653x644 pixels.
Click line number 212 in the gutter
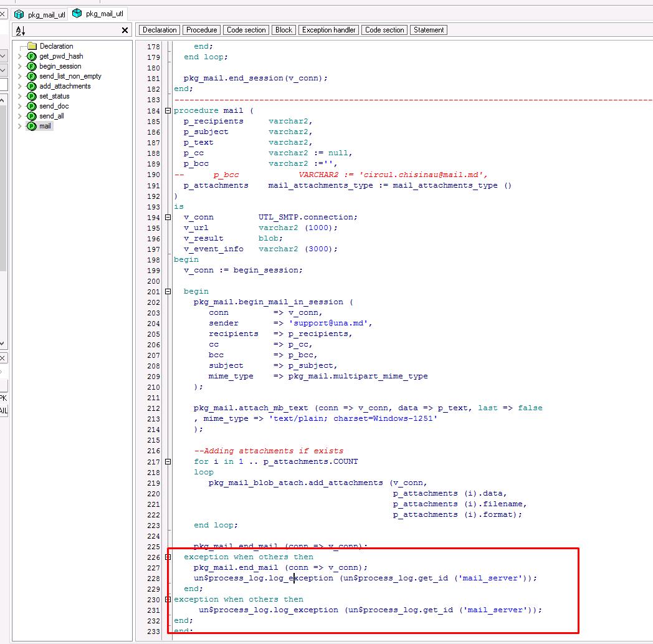point(153,408)
